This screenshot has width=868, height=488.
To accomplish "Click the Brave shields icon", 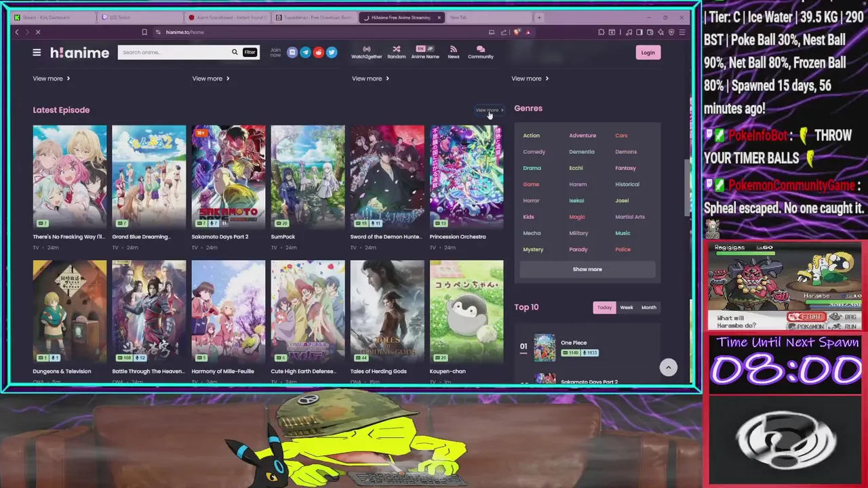I will pos(517,32).
